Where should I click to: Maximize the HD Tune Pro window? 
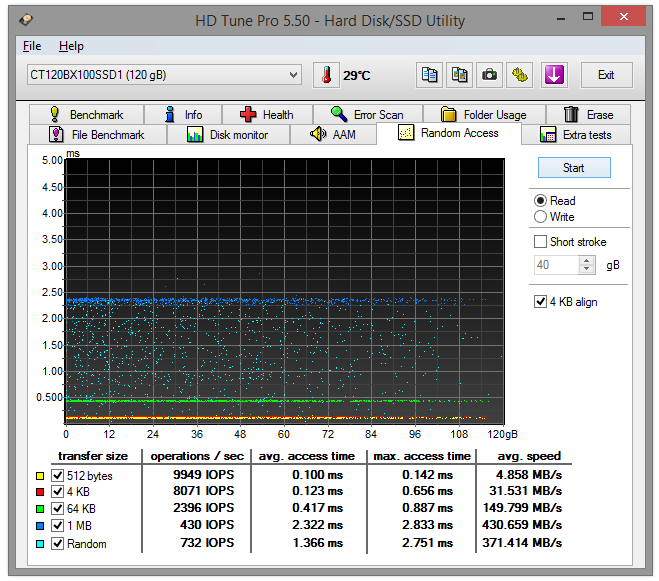click(x=588, y=17)
